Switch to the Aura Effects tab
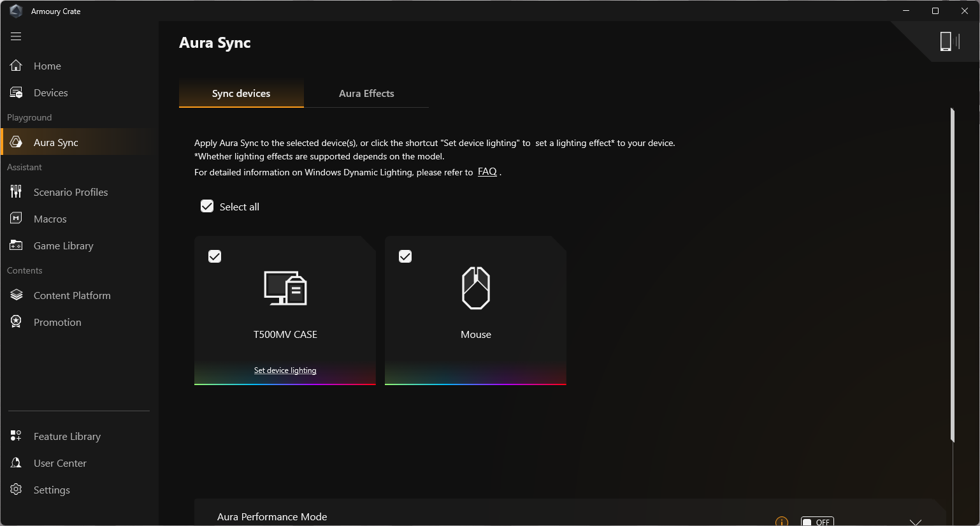 coord(366,94)
